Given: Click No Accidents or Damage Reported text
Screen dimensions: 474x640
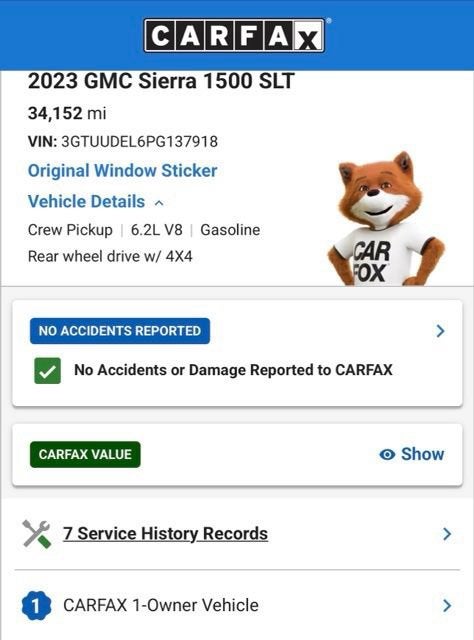Looking at the screenshot, I should 233,370.
